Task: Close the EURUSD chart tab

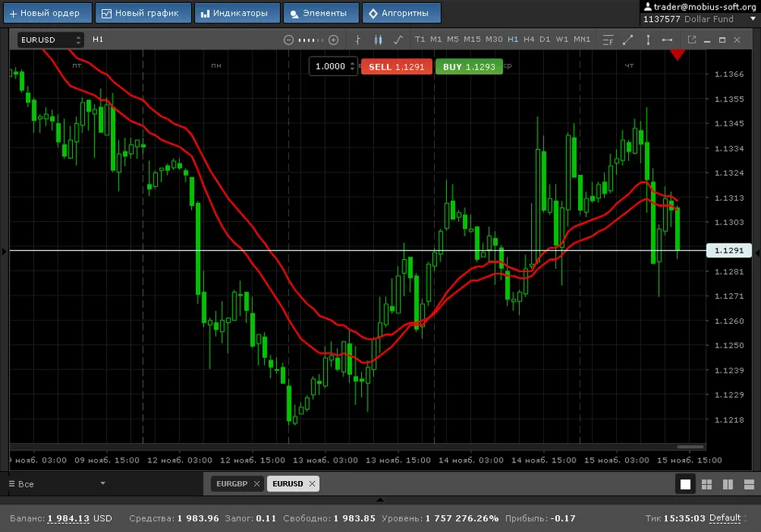Action: (312, 483)
